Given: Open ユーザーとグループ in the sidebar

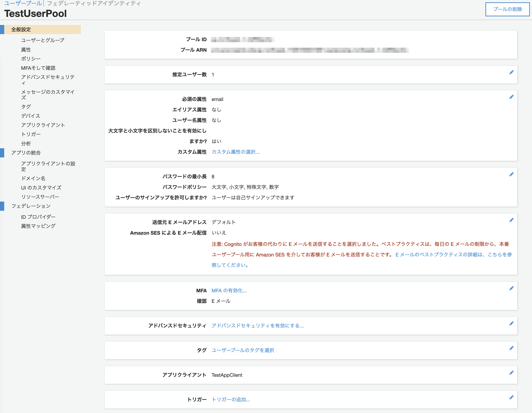Looking at the screenshot, I should tap(43, 40).
